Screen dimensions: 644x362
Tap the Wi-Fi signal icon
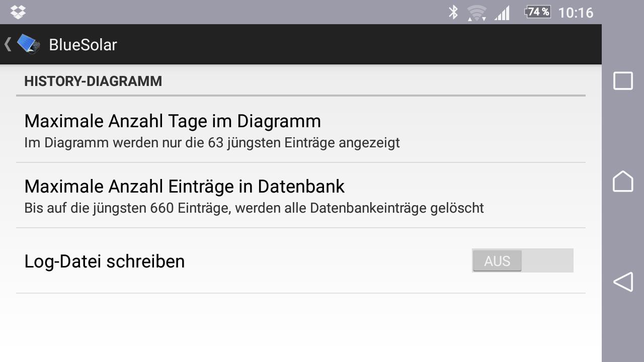(x=476, y=13)
